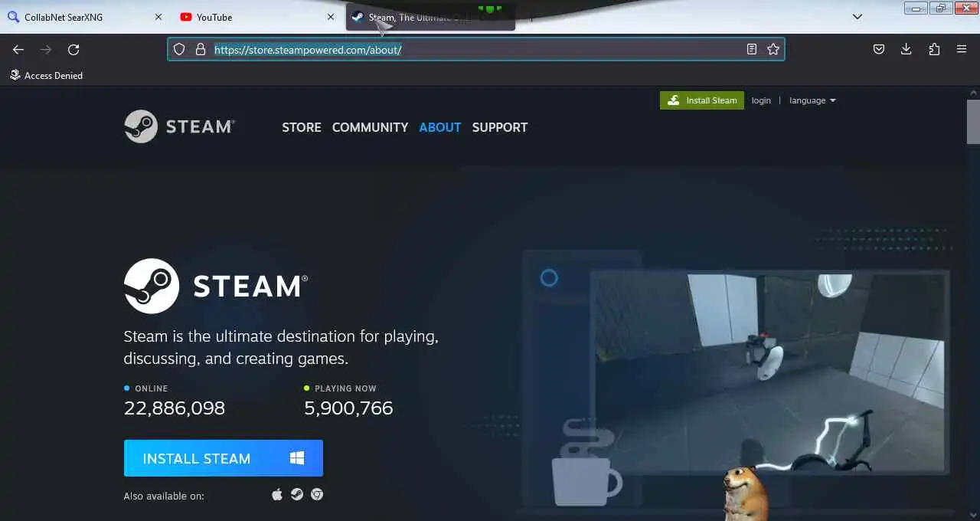980x521 pixels.
Task: Click the vertical page scrollbar thumb
Action: pos(973,121)
